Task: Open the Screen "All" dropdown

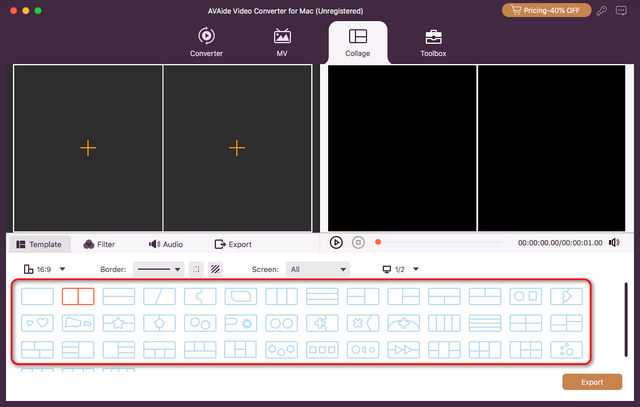Action: pyautogui.click(x=317, y=269)
